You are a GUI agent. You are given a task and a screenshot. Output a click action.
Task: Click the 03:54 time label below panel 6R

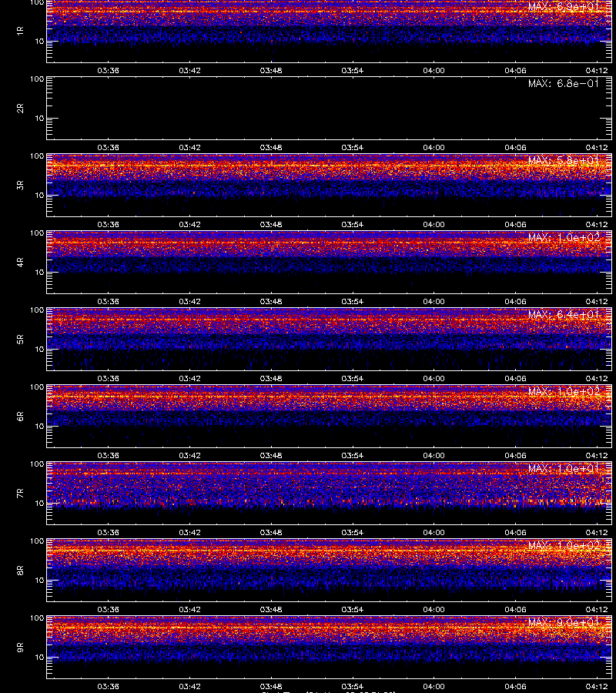pos(352,456)
